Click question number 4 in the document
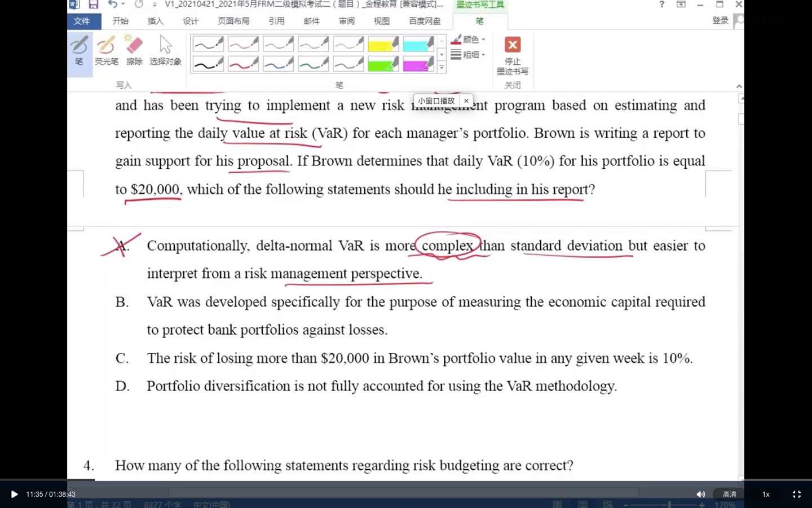Screen dimensions: 812x508 click(x=89, y=465)
